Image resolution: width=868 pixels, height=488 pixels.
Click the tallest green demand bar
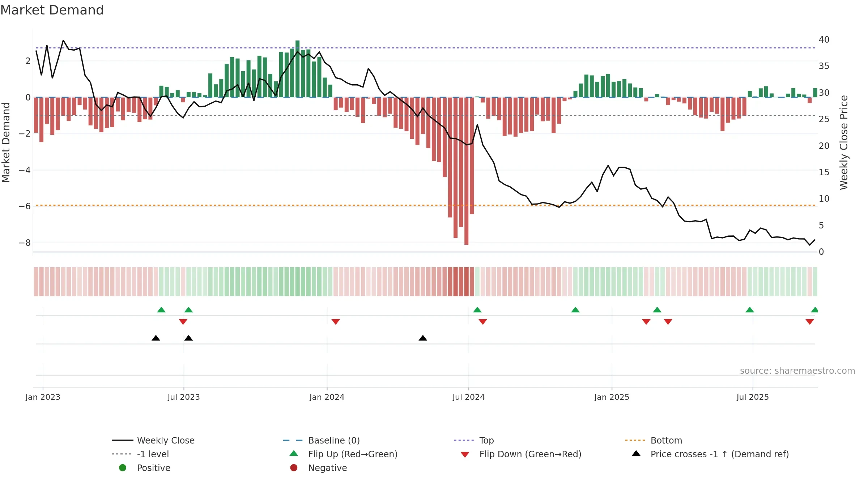[x=297, y=69]
